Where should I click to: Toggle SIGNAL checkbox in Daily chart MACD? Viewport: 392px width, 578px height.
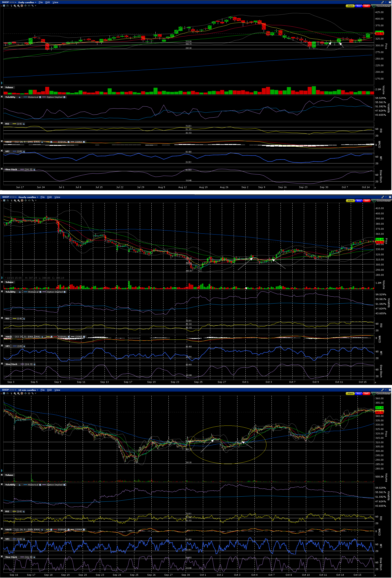(x=69, y=142)
